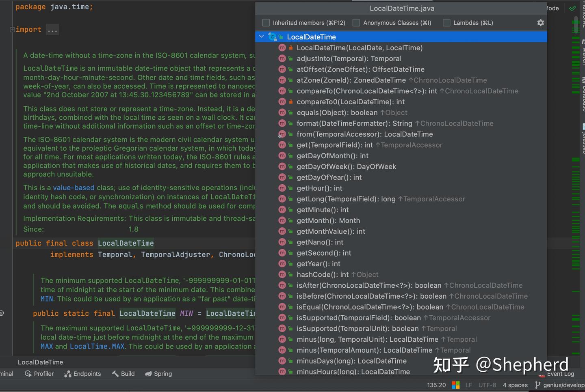
Task: Click the method icon beside LocalDateTime(LocalDate, LocalTime)
Action: click(x=282, y=48)
